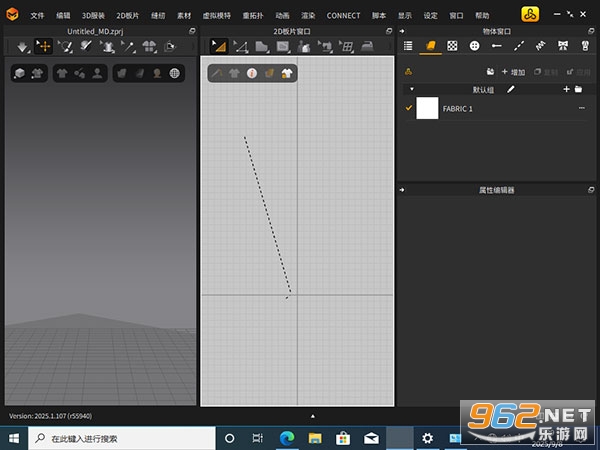The image size is (600, 450).
Task: Toggle the globe mesh render style icon
Action: point(174,73)
